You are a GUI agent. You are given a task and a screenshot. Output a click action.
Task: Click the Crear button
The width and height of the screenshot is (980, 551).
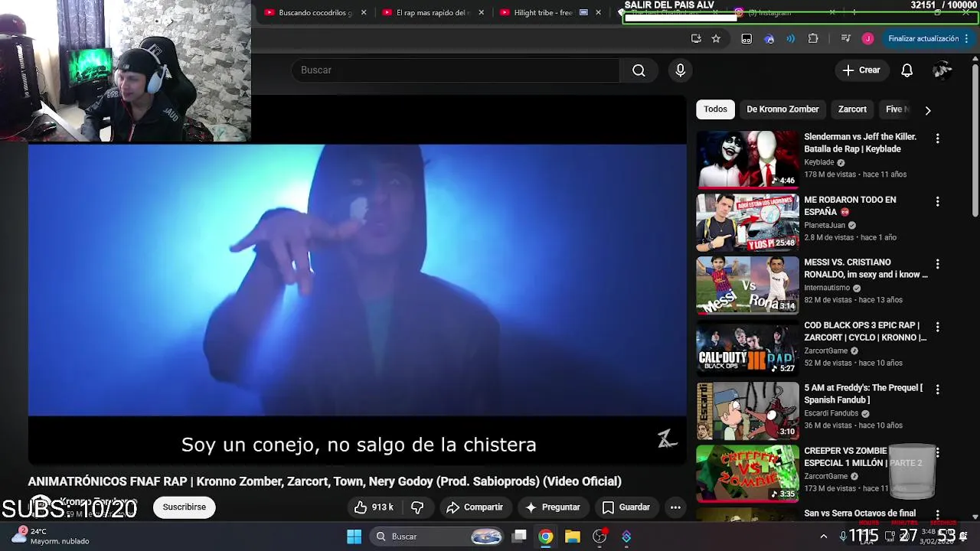point(861,70)
